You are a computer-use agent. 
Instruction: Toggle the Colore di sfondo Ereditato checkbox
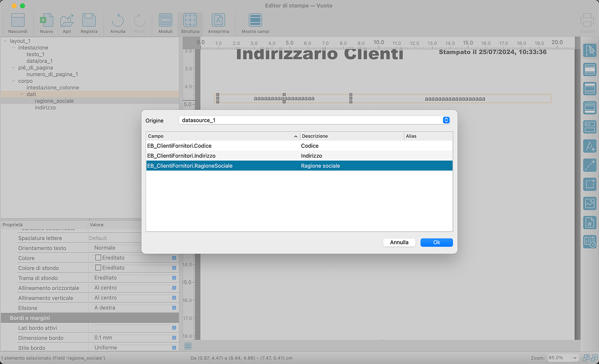98,268
